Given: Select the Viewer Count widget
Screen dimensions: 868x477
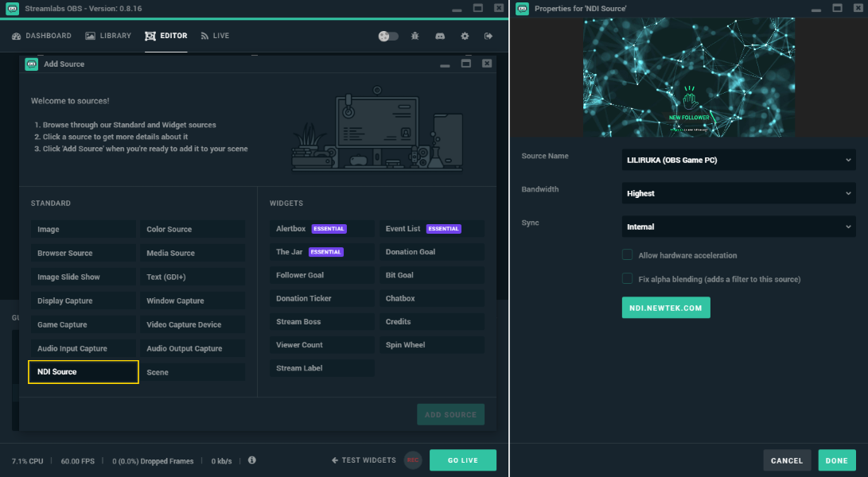Looking at the screenshot, I should (321, 345).
